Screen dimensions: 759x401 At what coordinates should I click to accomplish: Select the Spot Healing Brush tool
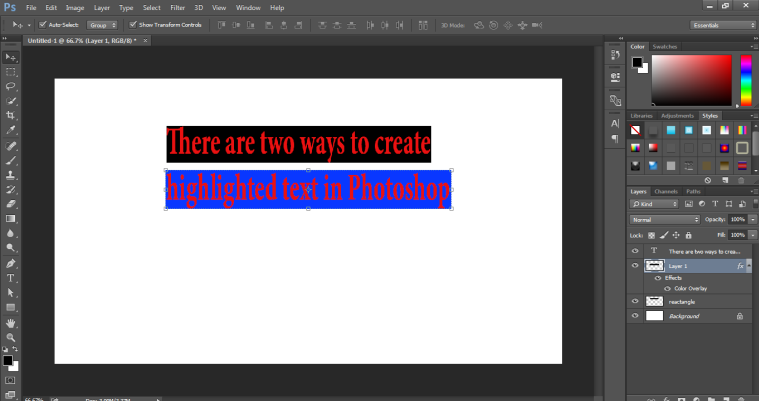[11, 146]
